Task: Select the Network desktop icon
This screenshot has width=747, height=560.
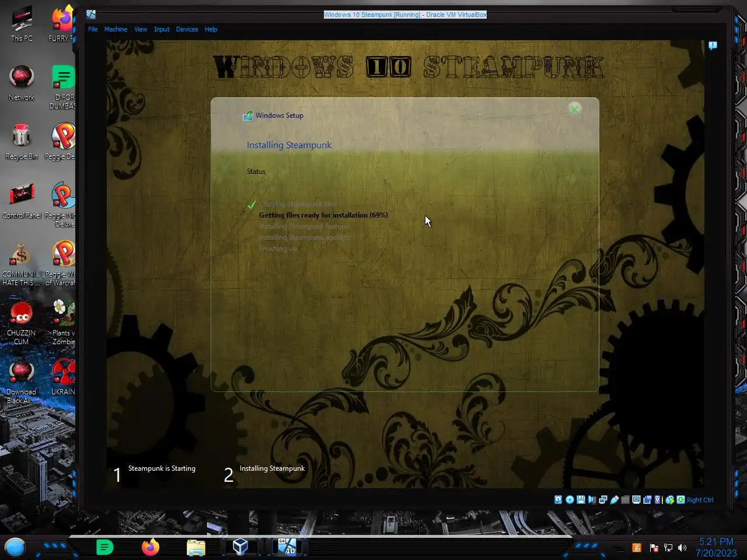Action: tap(22, 83)
